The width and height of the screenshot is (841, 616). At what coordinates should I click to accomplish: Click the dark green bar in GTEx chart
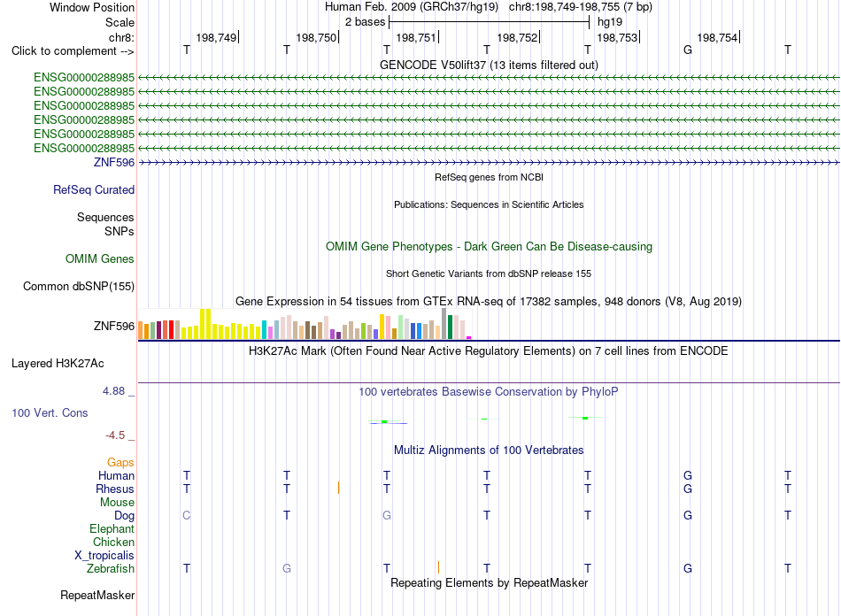tap(450, 327)
